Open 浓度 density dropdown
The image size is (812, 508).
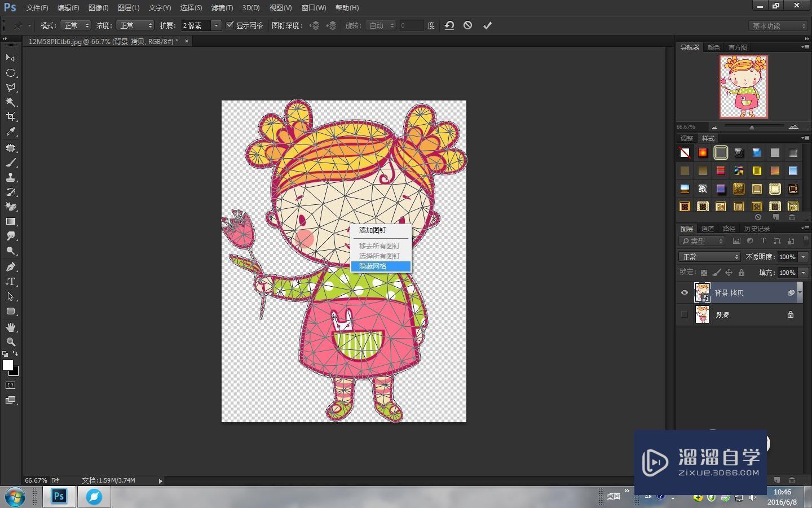pyautogui.click(x=135, y=25)
